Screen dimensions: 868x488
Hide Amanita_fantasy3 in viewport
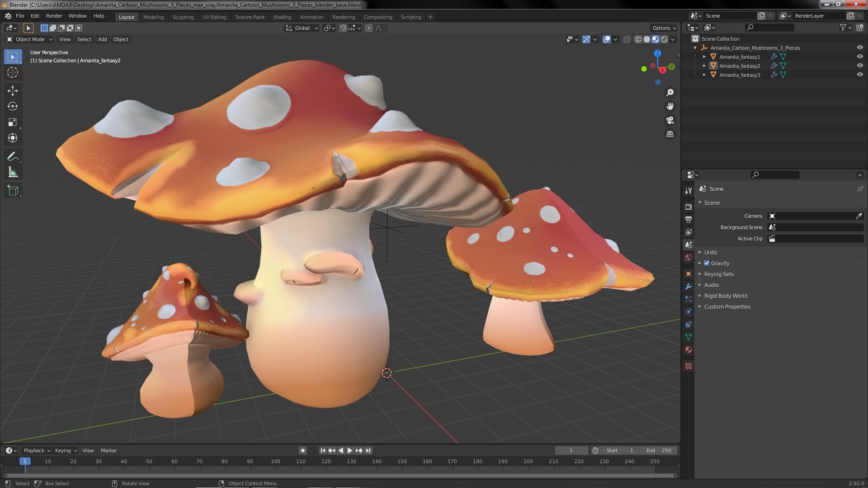(860, 75)
